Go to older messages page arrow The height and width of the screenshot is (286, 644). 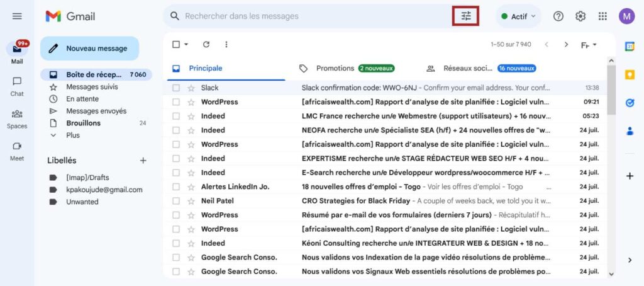567,45
